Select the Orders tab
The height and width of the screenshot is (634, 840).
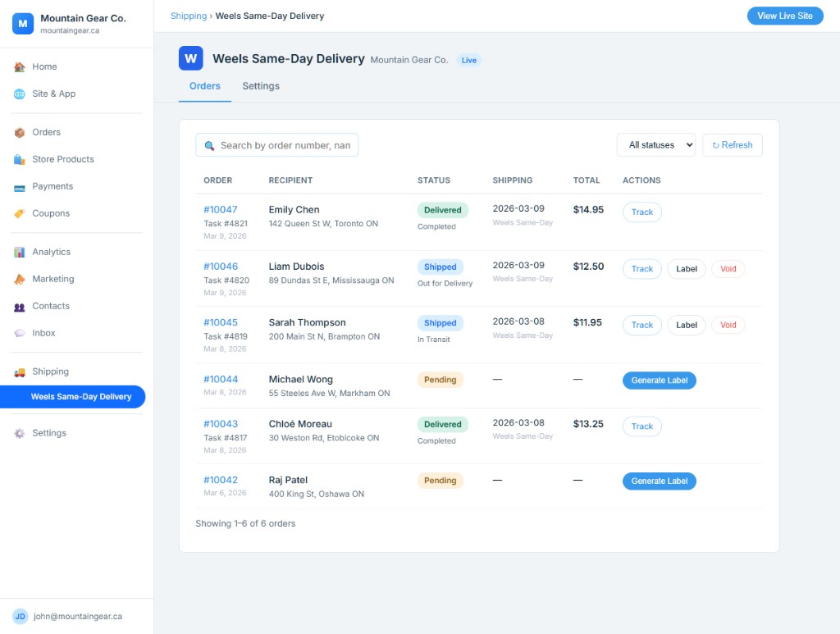coord(205,85)
